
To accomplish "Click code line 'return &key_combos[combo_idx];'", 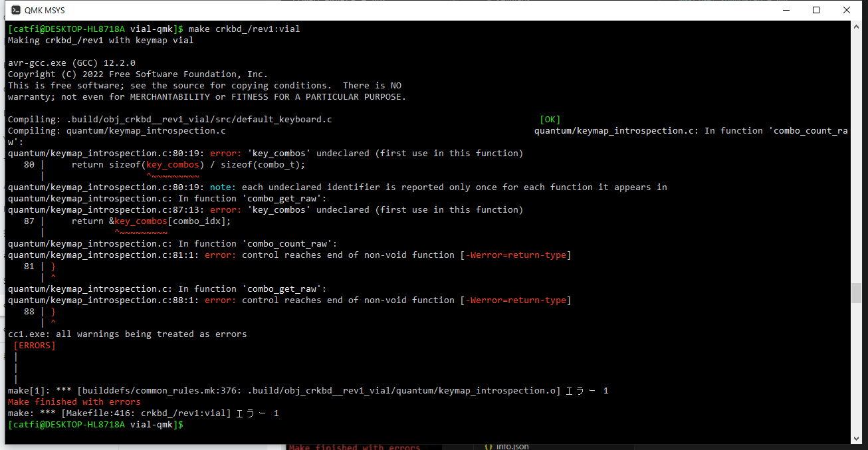I will coord(152,221).
